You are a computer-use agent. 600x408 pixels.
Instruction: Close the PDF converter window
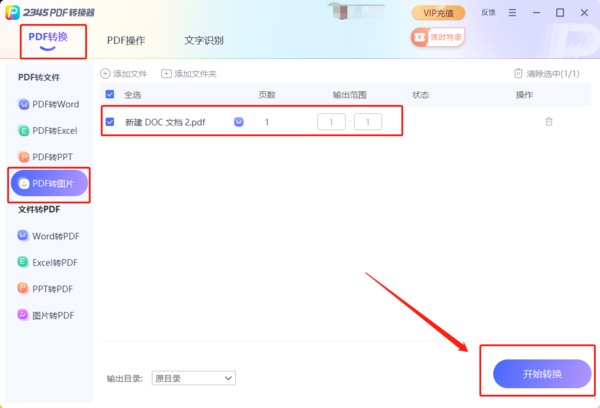coord(584,13)
